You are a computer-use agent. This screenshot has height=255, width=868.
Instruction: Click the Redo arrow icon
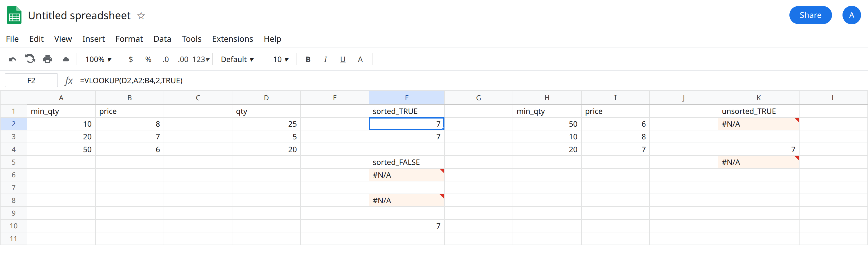[30, 59]
